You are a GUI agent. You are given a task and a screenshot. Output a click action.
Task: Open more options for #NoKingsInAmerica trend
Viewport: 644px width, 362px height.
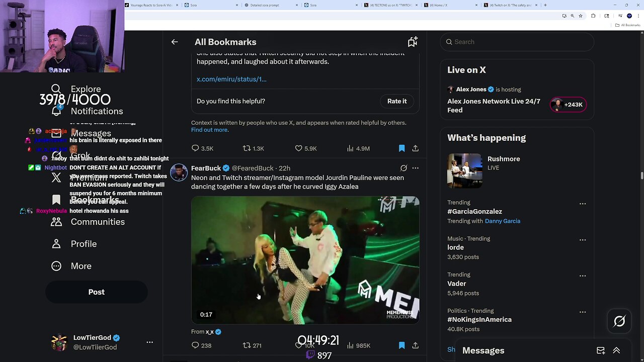tap(583, 312)
